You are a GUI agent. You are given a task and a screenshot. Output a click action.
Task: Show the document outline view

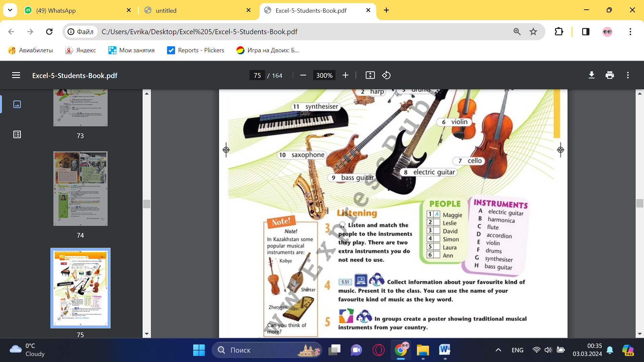(x=17, y=134)
